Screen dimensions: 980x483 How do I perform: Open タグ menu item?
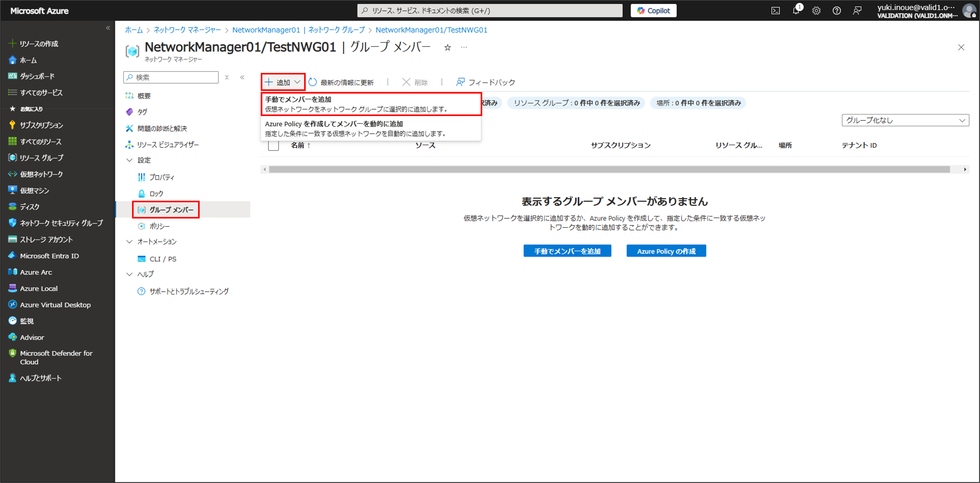pos(136,112)
